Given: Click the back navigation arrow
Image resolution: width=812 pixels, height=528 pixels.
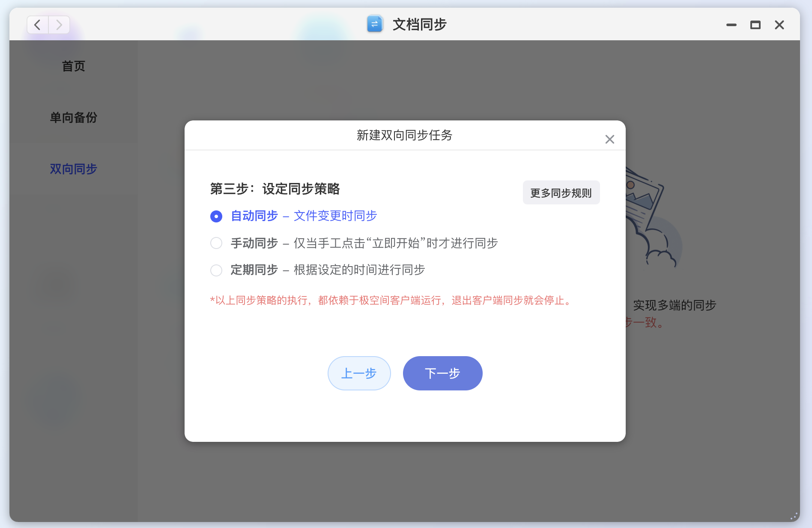Looking at the screenshot, I should pyautogui.click(x=38, y=25).
